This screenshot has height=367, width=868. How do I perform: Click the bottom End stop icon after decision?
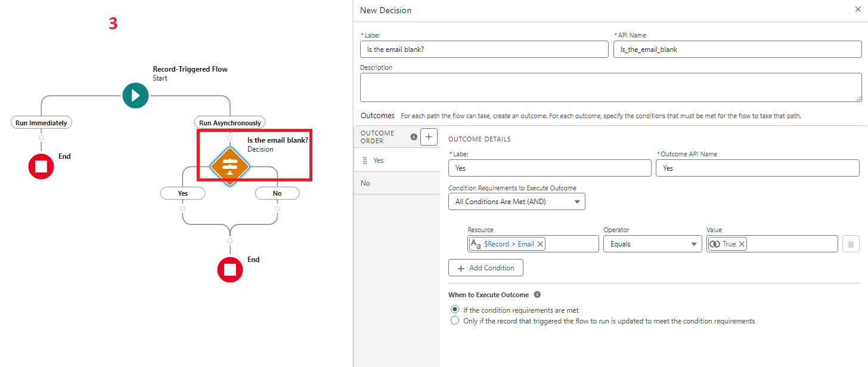coord(230,270)
